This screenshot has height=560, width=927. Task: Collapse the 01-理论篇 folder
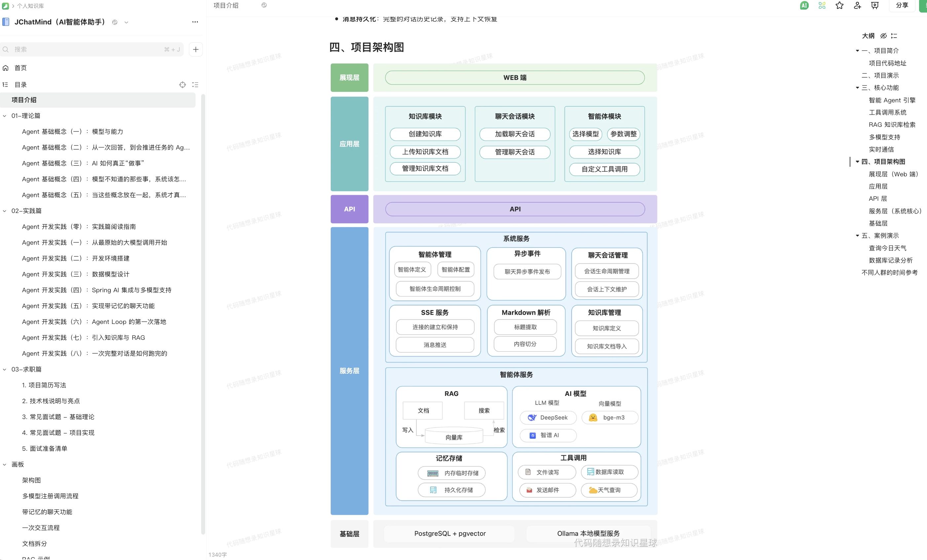(x=5, y=116)
